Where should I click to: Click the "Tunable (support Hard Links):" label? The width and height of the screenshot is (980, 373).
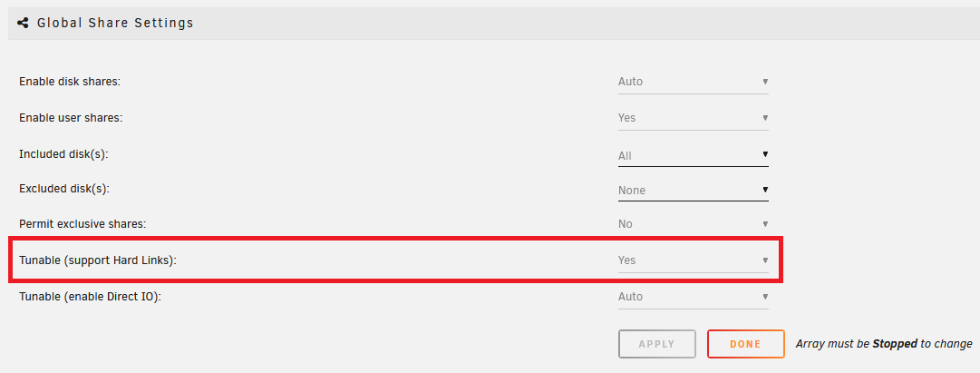[x=98, y=260]
